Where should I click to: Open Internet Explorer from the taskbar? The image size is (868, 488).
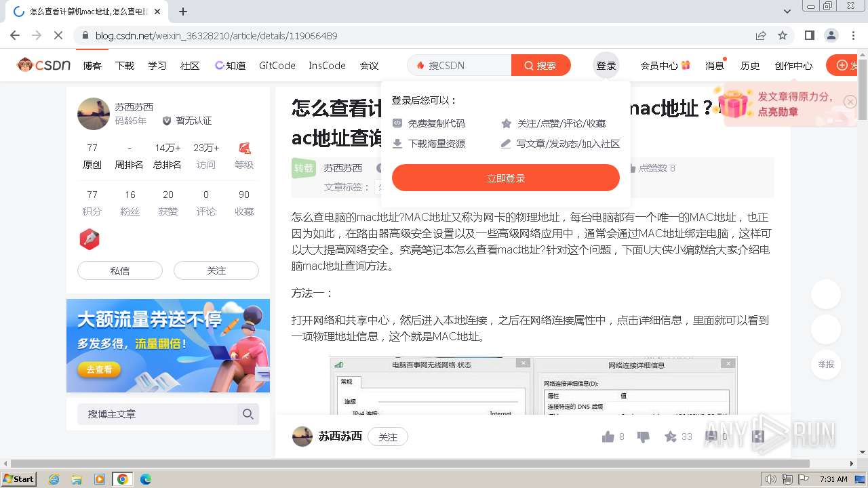pyautogui.click(x=54, y=479)
